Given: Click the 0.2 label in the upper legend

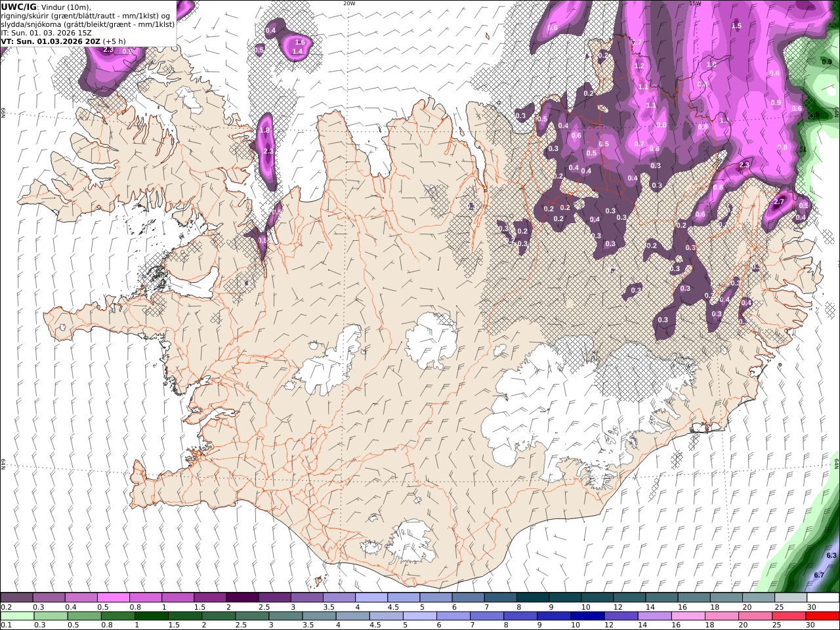Looking at the screenshot, I should point(6,607).
